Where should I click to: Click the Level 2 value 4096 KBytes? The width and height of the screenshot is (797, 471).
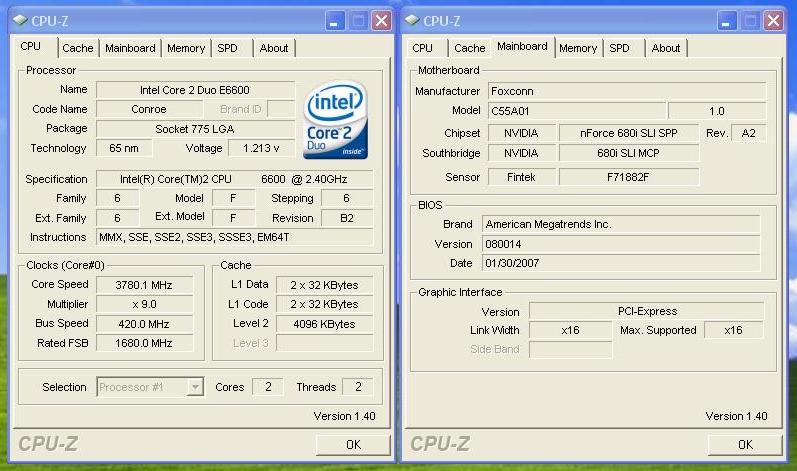(x=324, y=324)
